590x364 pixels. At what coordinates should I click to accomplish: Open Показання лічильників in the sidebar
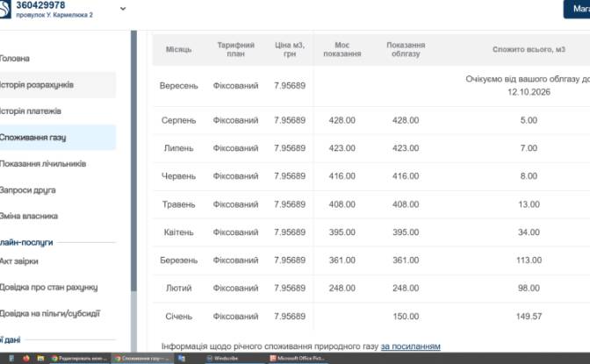[43, 164]
